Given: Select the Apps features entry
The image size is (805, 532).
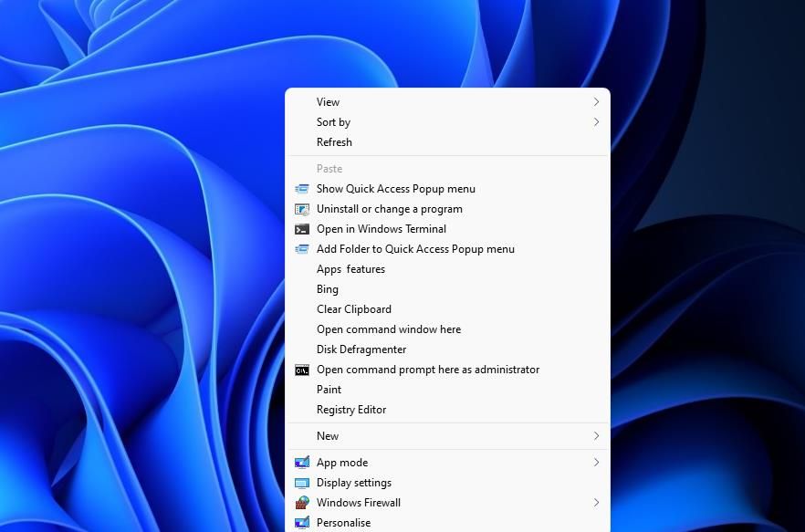Looking at the screenshot, I should [x=447, y=269].
